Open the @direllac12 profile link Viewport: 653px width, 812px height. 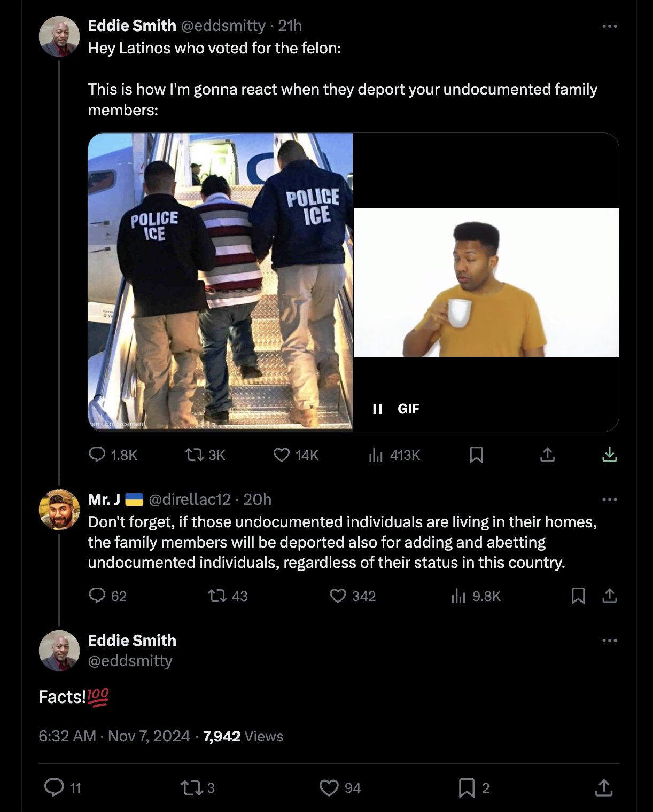point(190,499)
